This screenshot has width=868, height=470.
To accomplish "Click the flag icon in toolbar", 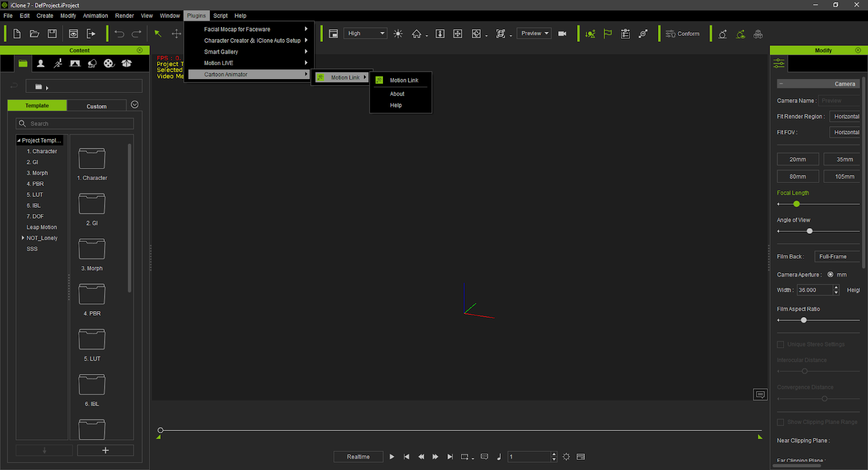I will 608,34.
